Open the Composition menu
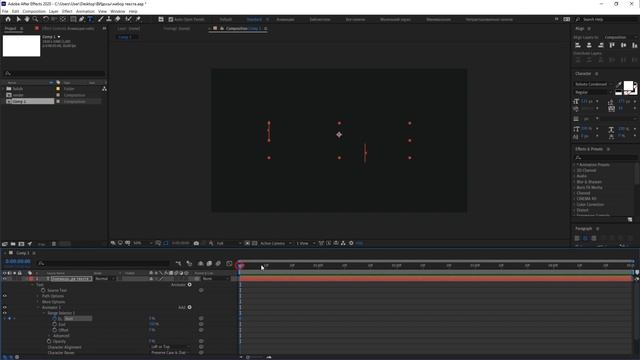Screen dimensions: 640x360 [34, 11]
